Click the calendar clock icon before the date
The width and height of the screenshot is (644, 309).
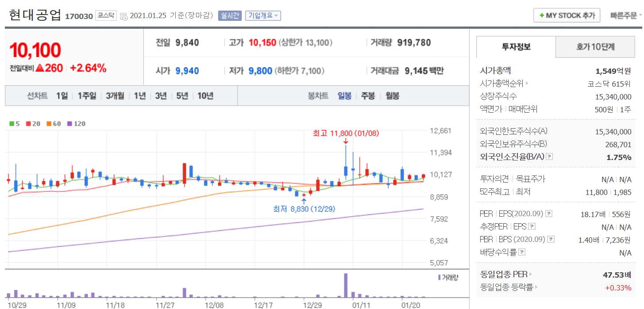tap(123, 16)
